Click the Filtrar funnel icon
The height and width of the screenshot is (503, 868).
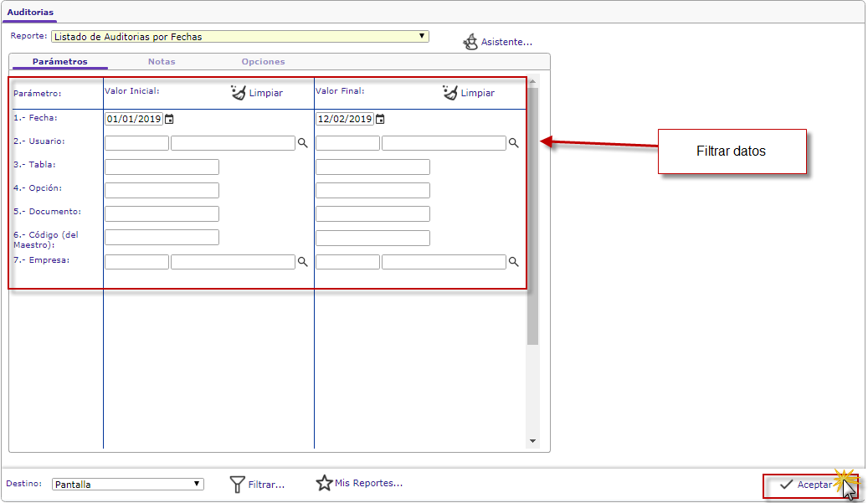237,485
